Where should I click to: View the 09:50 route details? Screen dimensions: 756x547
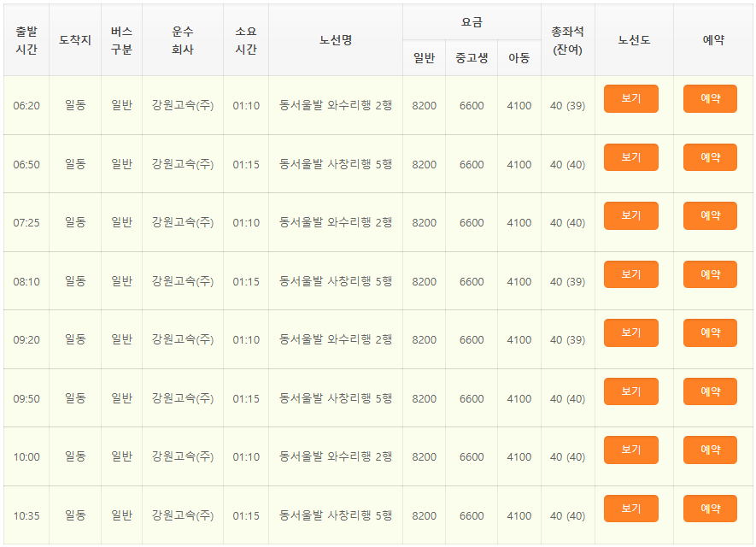pos(631,391)
